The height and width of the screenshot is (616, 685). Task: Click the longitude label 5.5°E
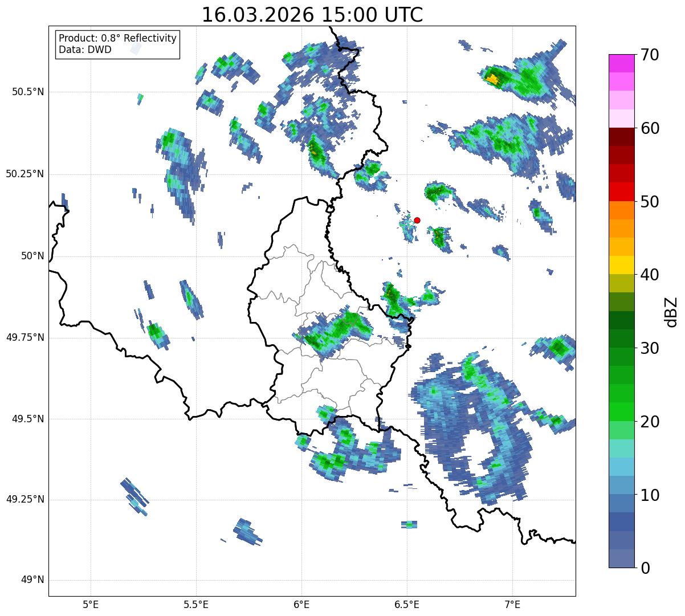coord(196,604)
